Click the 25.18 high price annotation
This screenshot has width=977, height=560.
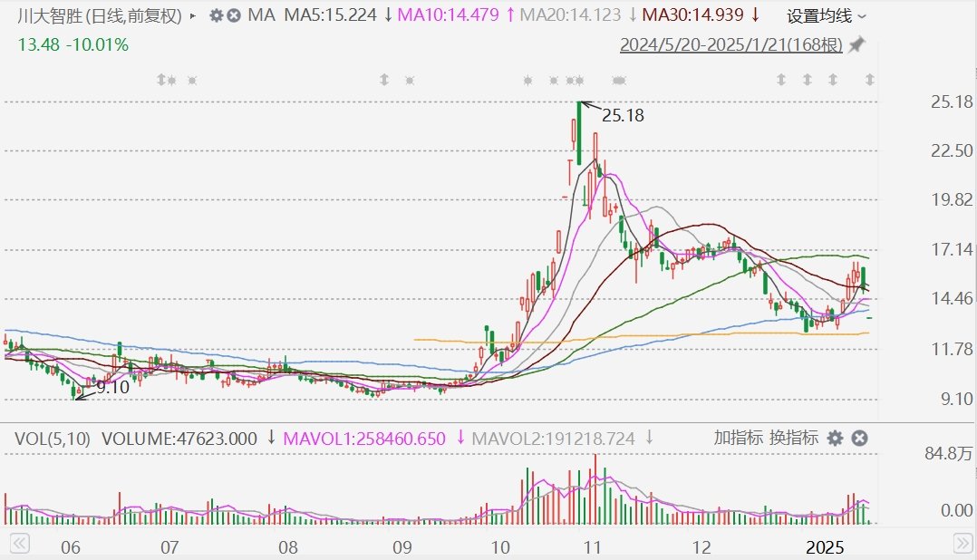click(623, 115)
